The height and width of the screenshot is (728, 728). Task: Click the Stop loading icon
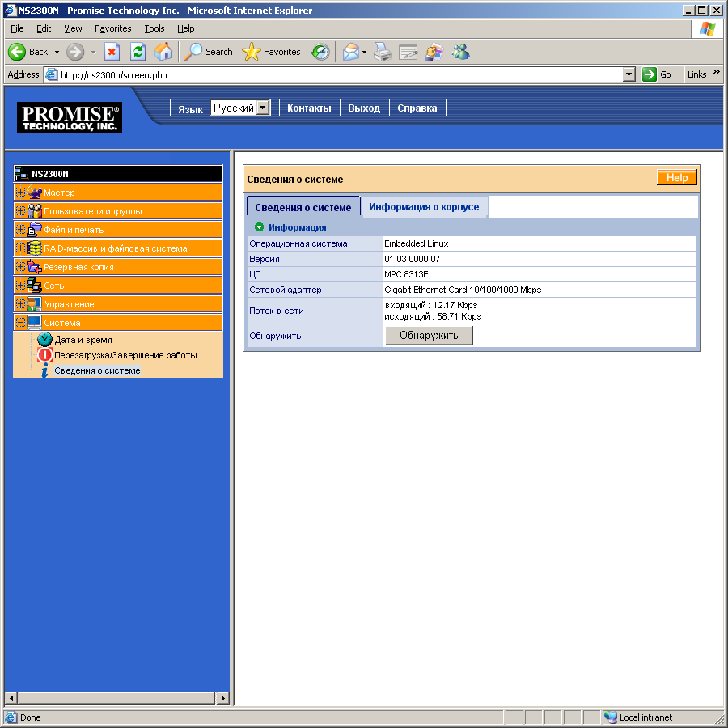click(112, 52)
